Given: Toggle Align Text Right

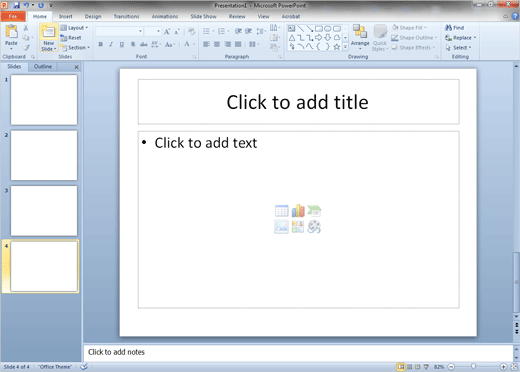Looking at the screenshot, I should click(x=228, y=44).
